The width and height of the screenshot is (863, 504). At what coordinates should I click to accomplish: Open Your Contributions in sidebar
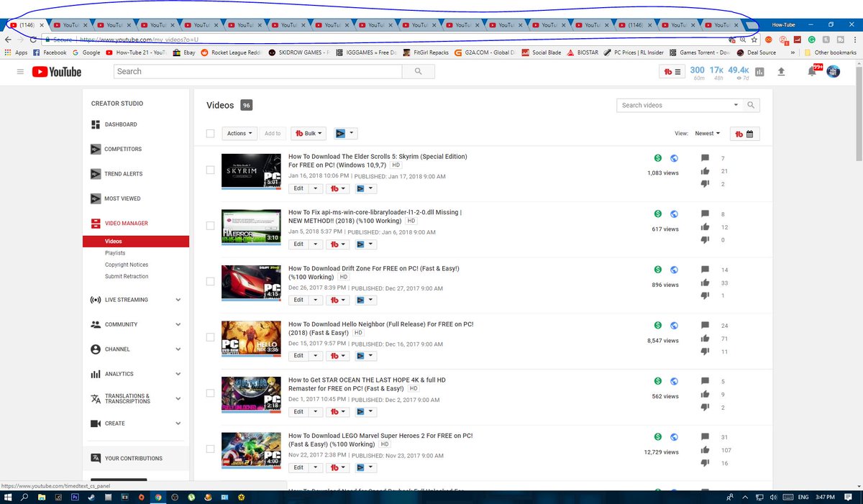(x=126, y=458)
